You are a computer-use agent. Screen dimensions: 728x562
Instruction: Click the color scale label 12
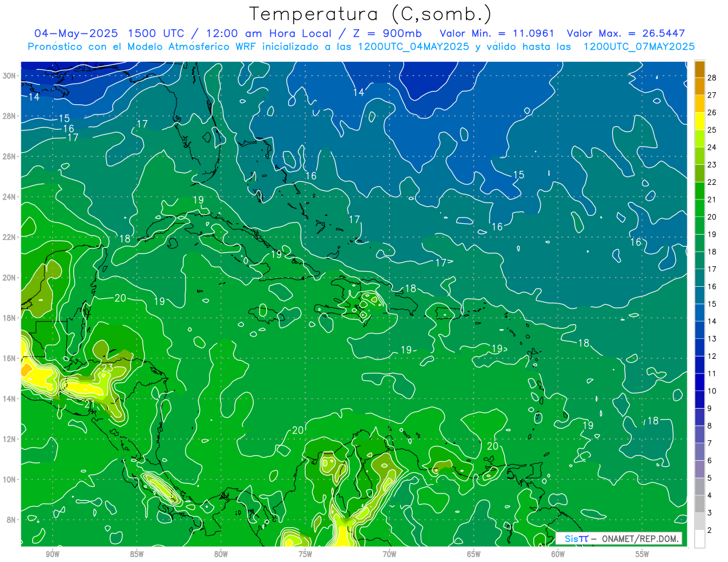point(713,356)
